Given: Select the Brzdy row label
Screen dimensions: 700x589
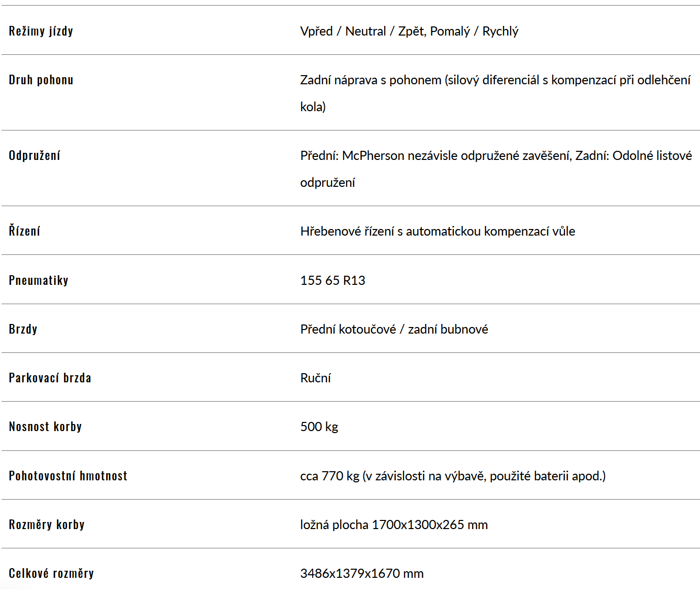Looking at the screenshot, I should [x=23, y=329].
